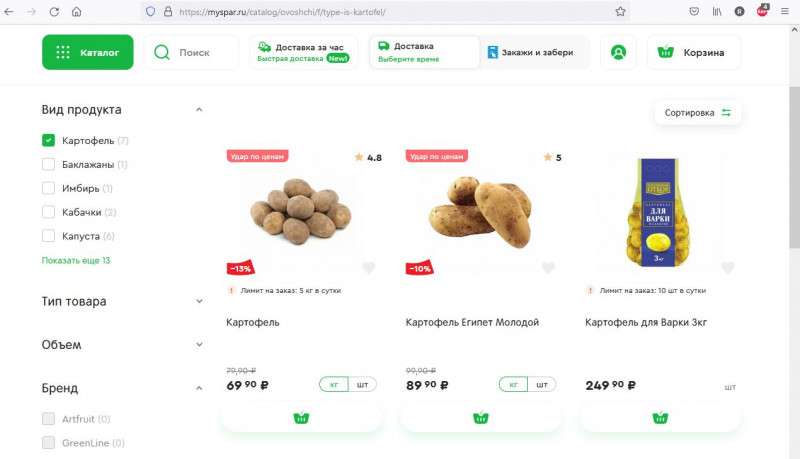Show more types via Показать еще 13
Screen dimensions: 800x459
point(76,260)
